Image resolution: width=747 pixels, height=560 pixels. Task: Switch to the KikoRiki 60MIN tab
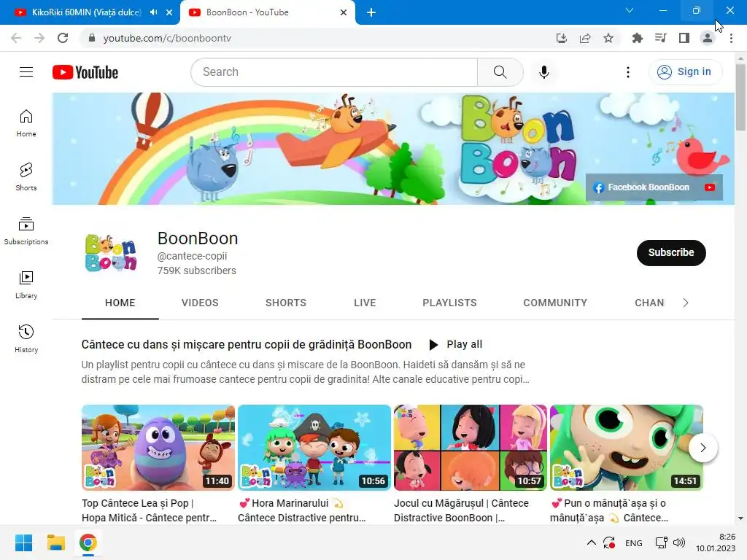86,12
